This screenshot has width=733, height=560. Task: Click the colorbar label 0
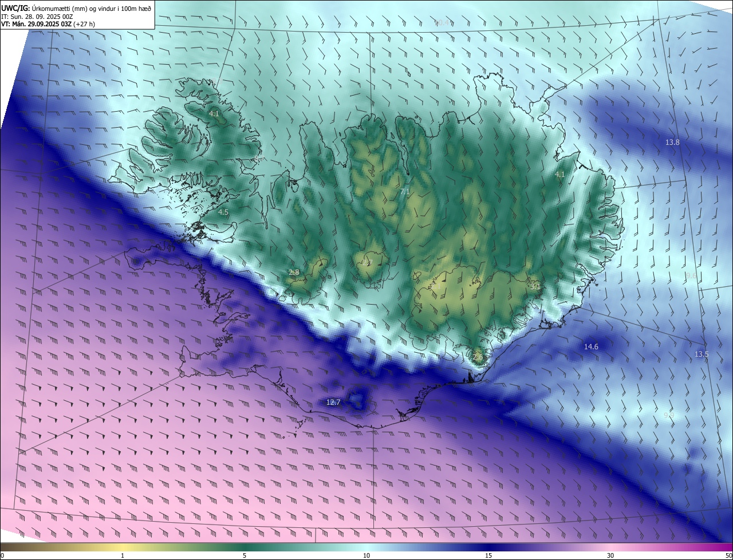2,556
